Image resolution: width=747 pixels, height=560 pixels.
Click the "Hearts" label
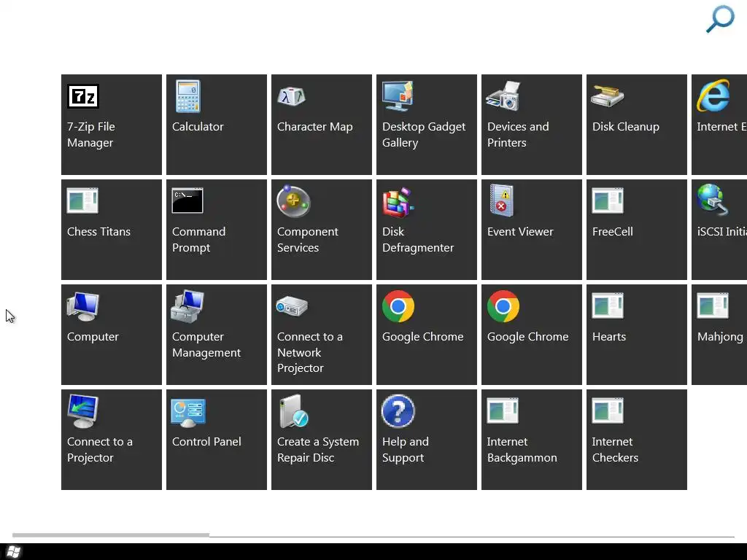[609, 337]
